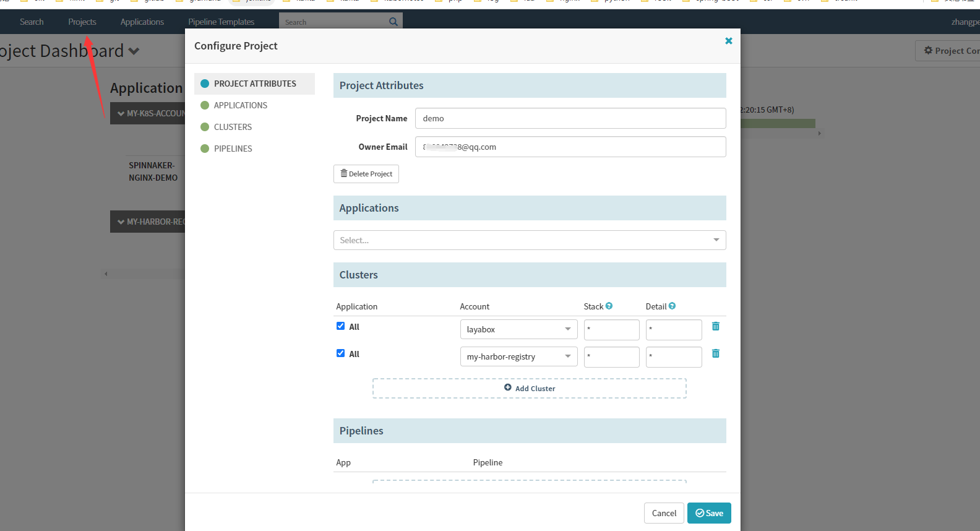Jump to the CLUSTERS wizard section
The width and height of the screenshot is (980, 531).
point(254,127)
